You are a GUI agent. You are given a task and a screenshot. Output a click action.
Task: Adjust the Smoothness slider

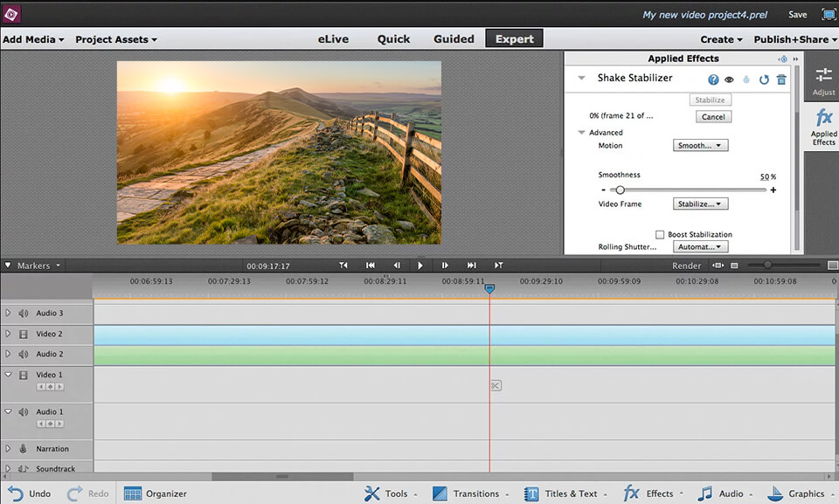point(621,190)
